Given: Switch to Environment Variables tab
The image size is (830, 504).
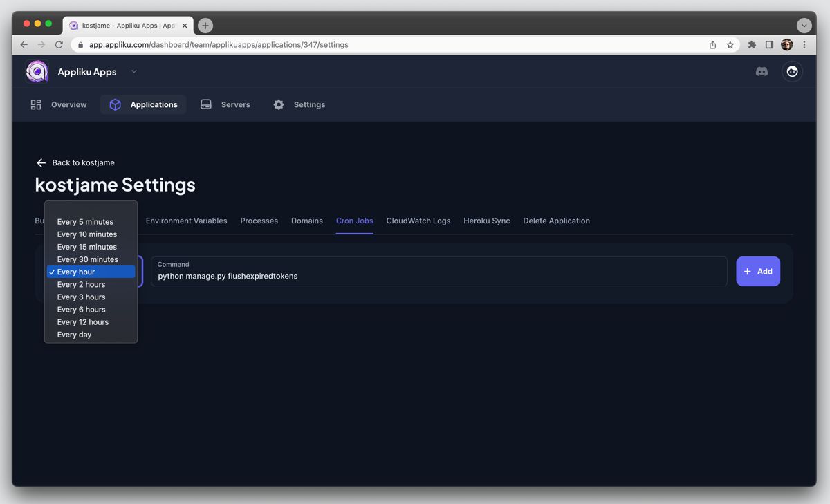Looking at the screenshot, I should point(186,221).
